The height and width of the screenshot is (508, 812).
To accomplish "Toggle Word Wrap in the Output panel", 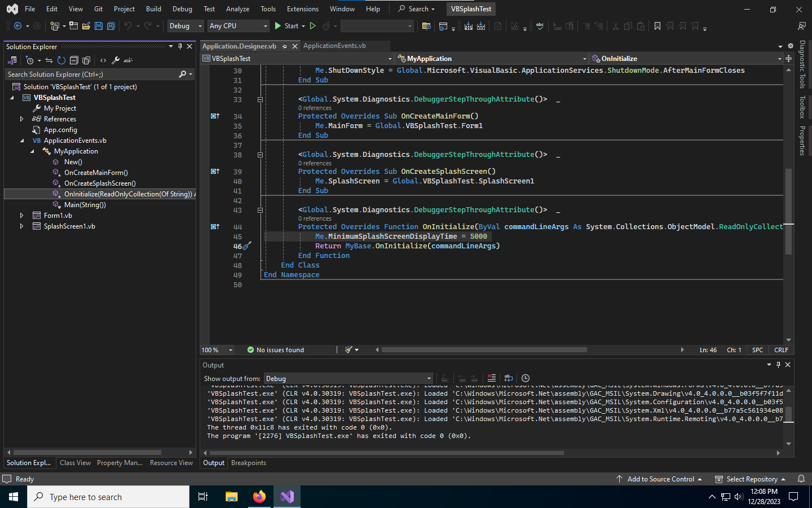I will pyautogui.click(x=508, y=378).
